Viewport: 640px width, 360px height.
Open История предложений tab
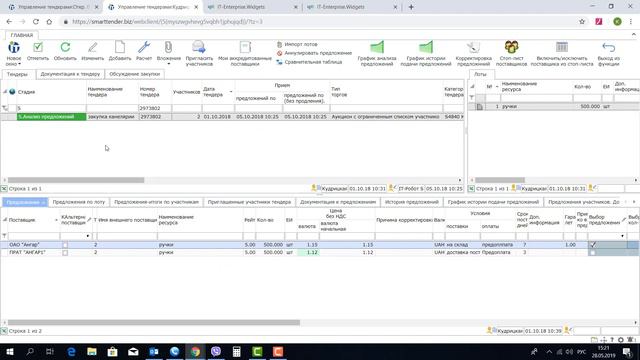click(411, 202)
